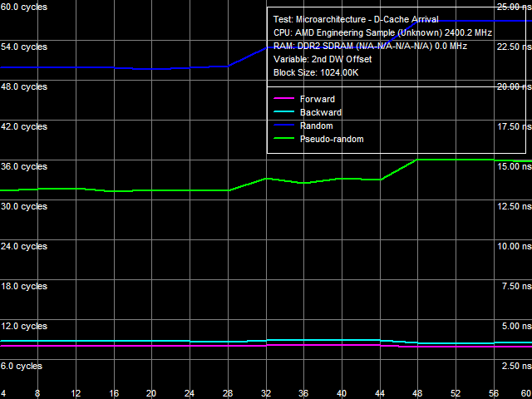Click the 32 tick on horizontal axis
The image size is (532, 399).
266,392
